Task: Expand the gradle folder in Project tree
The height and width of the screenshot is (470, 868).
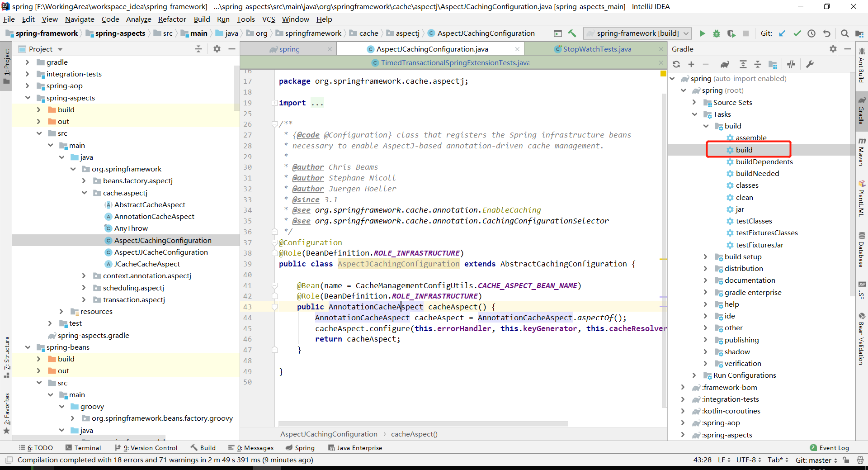Action: (28, 62)
